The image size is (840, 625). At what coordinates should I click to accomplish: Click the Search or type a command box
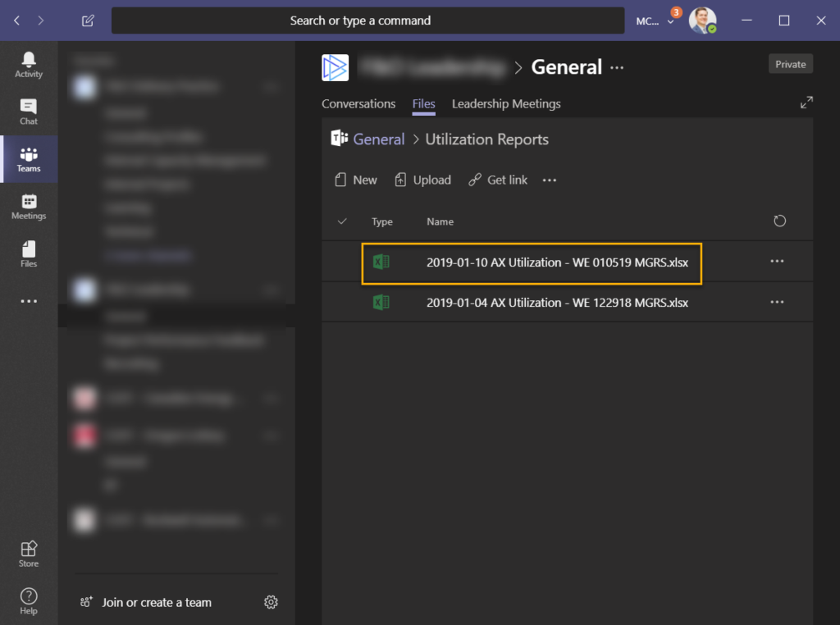tap(367, 21)
